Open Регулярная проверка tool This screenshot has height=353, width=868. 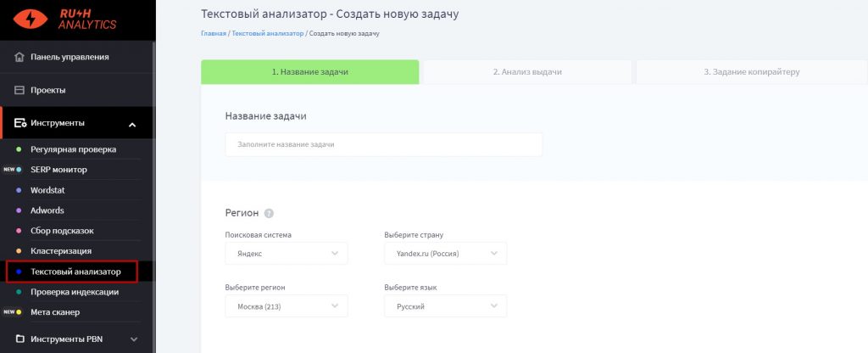(x=73, y=149)
